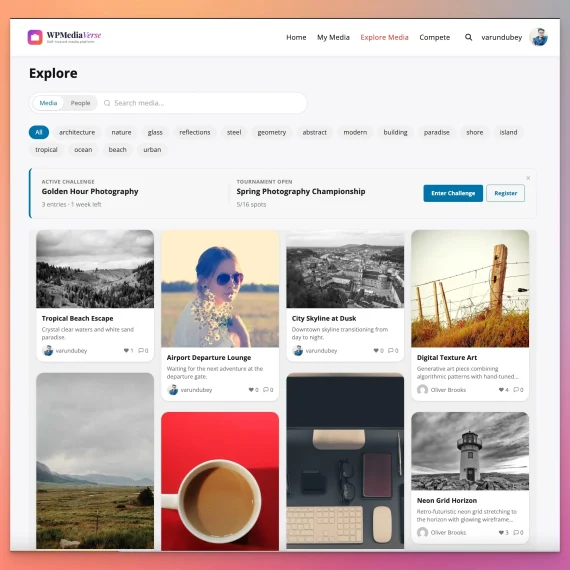Filter by the abstract tag
This screenshot has height=570, width=570.
315,132
